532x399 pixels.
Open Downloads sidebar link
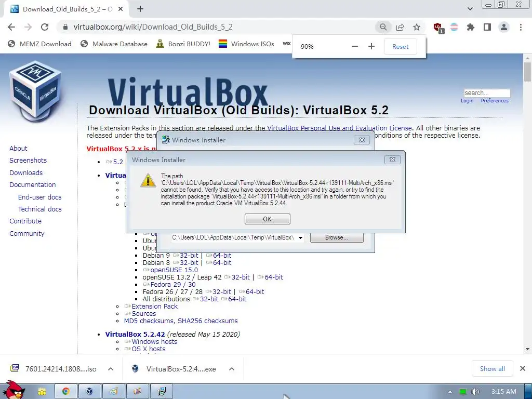[x=26, y=172]
